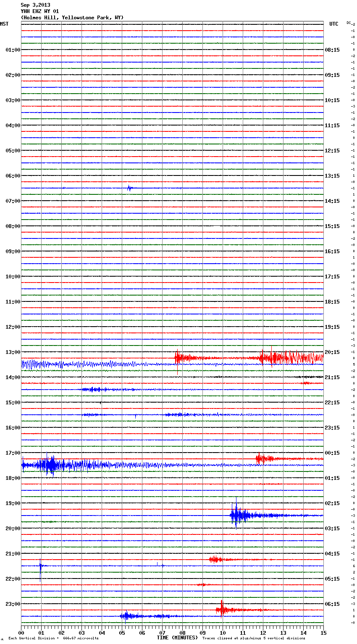Screen dimensions: 357x644
Task: Click the '12:00' MST time label
Action: pyautogui.click(x=13, y=327)
